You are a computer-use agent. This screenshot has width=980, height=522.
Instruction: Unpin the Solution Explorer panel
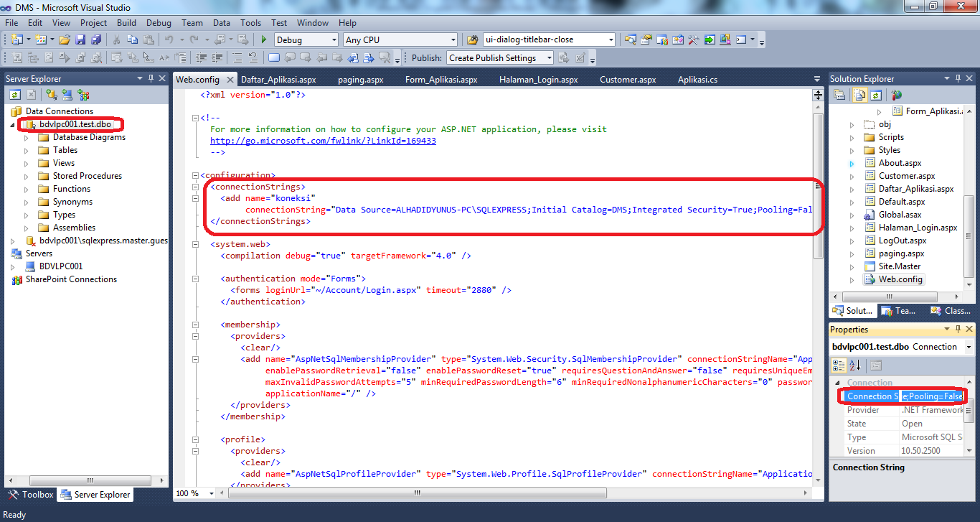click(958, 78)
